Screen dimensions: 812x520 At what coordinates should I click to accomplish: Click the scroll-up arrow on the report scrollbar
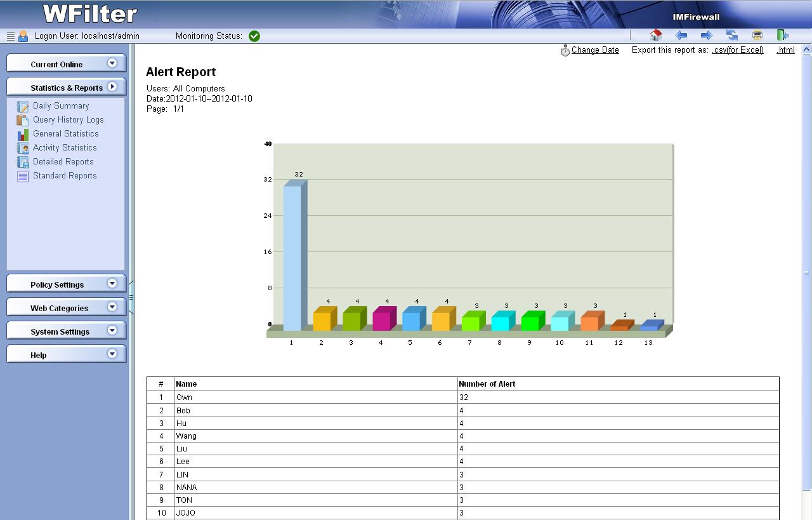click(x=807, y=50)
